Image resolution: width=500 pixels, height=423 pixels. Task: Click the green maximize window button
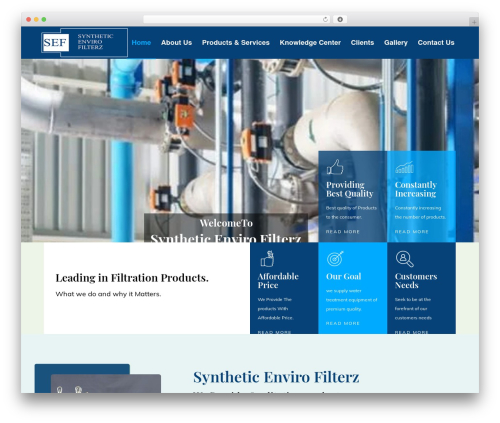point(44,19)
